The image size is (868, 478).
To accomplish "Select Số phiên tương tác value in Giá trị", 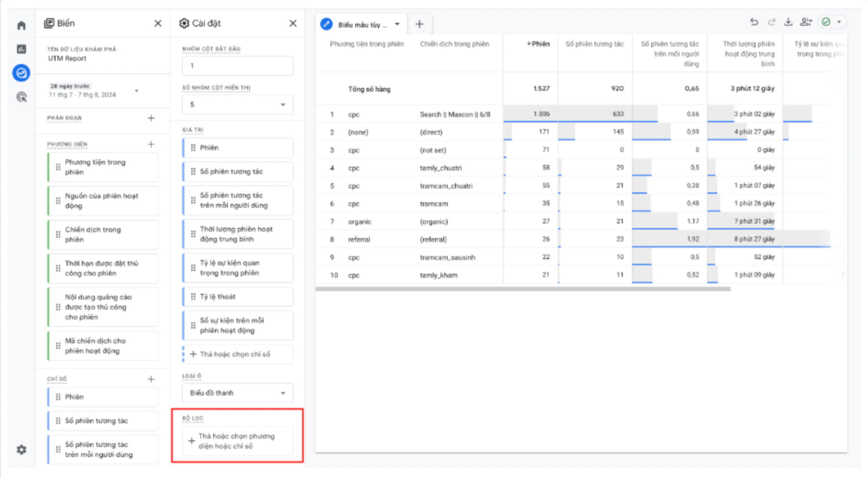I will tap(237, 172).
